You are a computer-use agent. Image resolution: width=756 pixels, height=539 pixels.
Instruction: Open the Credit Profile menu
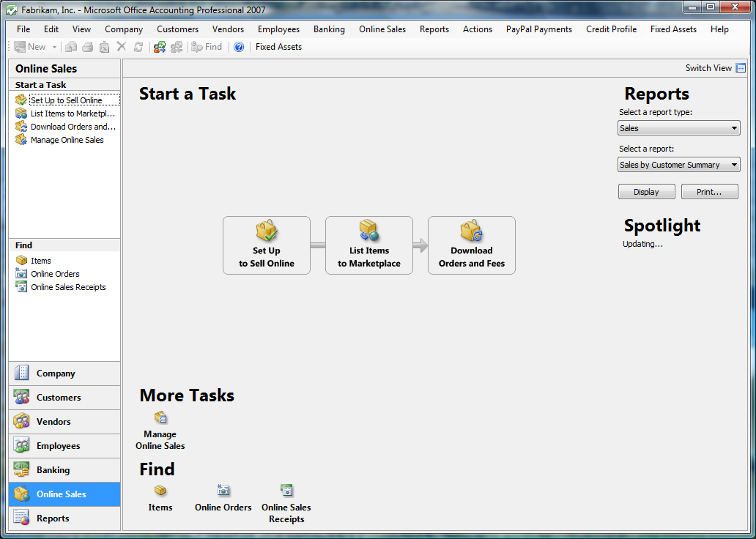pyautogui.click(x=612, y=29)
